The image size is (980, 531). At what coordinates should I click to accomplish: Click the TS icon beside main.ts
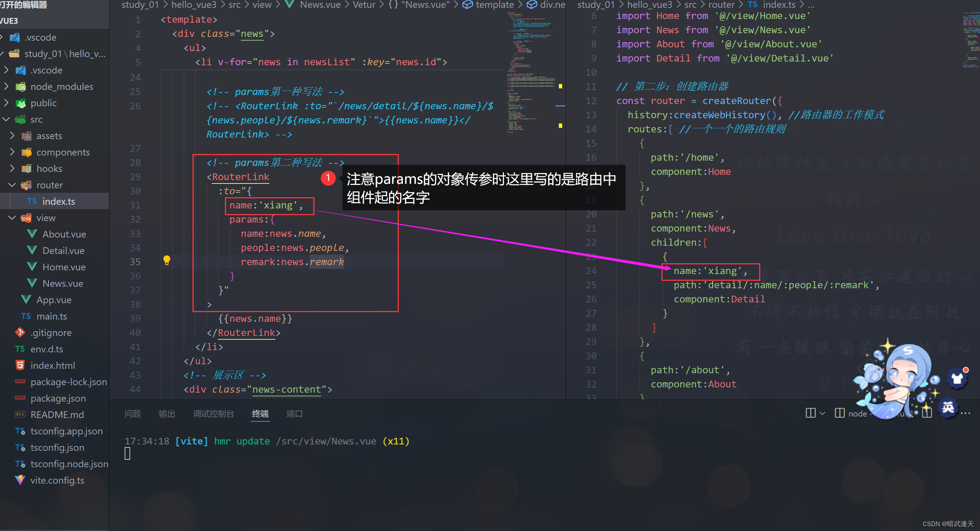pos(26,316)
